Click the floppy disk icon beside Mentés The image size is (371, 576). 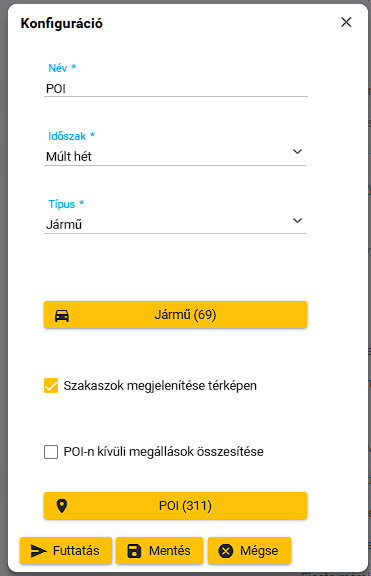click(134, 551)
